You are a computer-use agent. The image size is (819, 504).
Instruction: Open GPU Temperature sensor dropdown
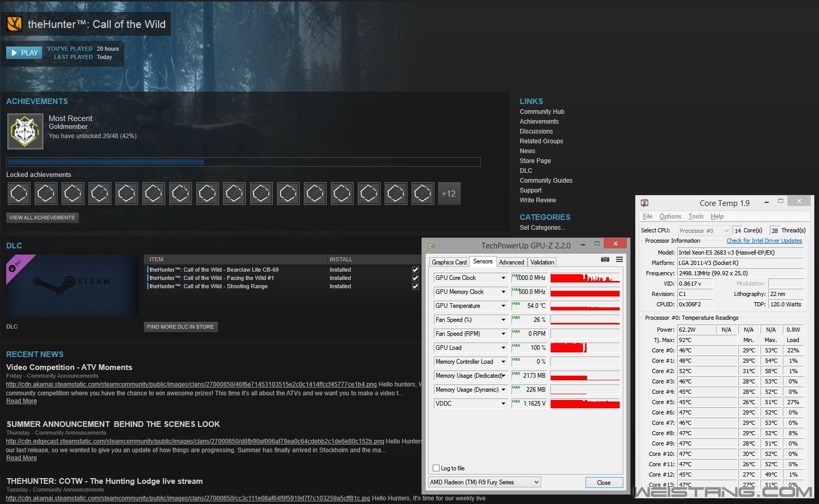tap(503, 306)
